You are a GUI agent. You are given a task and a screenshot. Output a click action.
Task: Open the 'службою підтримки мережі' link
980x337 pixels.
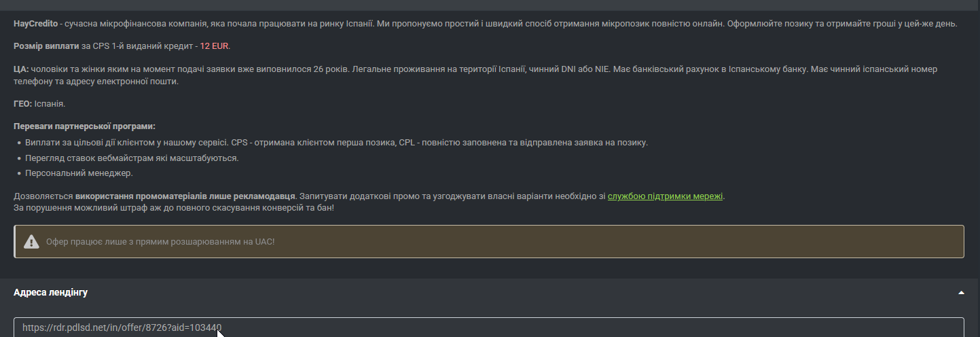665,196
